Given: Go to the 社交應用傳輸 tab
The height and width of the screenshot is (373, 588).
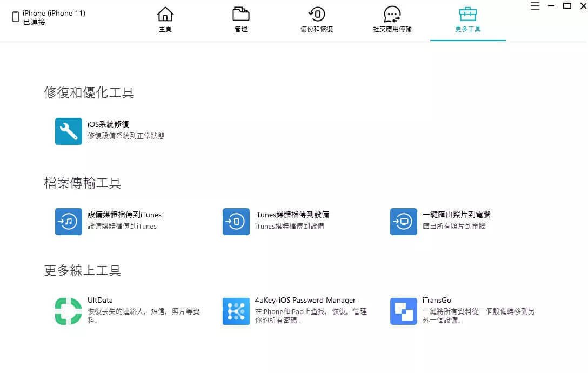Looking at the screenshot, I should (392, 20).
